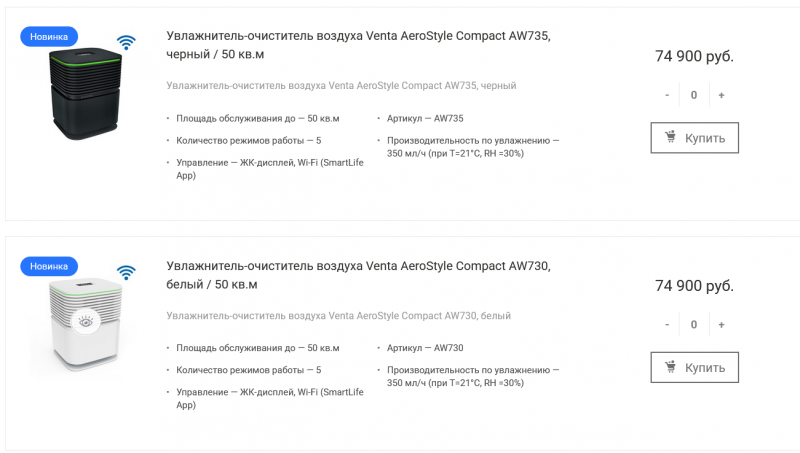Viewport: 800px width, 453px height.
Task: Click Wi-Fi icon on black AW735 humidifier
Action: pyautogui.click(x=126, y=43)
